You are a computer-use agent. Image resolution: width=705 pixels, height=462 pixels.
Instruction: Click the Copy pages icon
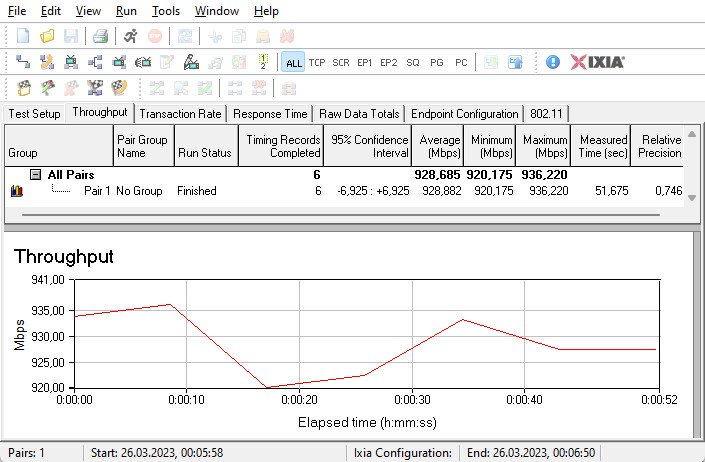coord(239,36)
